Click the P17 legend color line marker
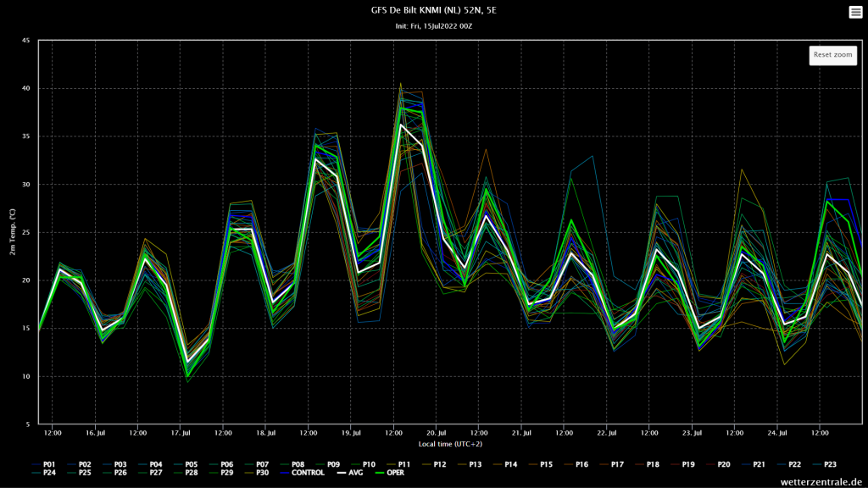 604,465
